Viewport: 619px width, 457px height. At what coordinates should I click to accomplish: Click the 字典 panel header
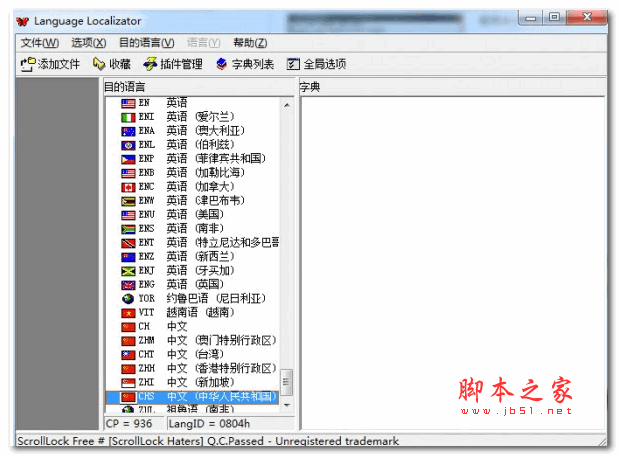pyautogui.click(x=452, y=87)
